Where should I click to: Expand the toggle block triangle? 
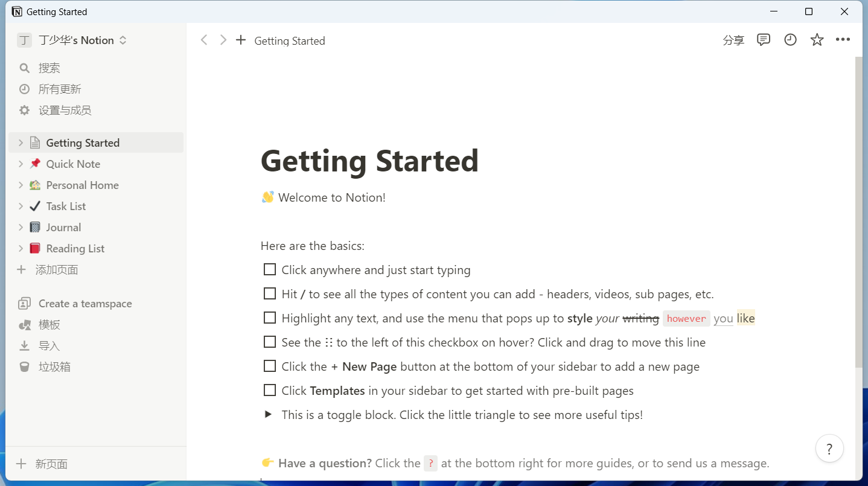coord(268,415)
